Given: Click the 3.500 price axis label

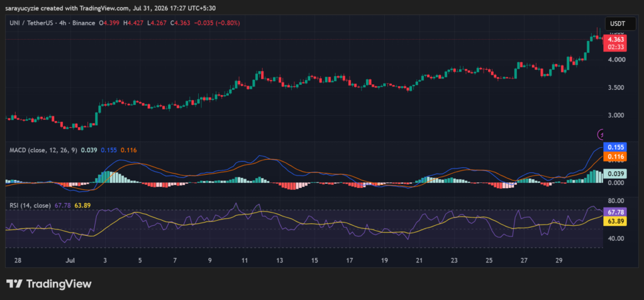Looking at the screenshot, I should 616,87.
